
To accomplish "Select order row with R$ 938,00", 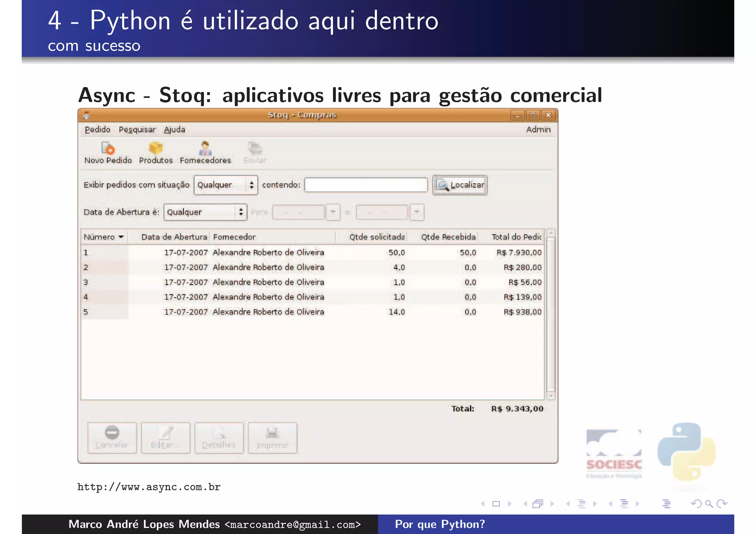I will [312, 312].
